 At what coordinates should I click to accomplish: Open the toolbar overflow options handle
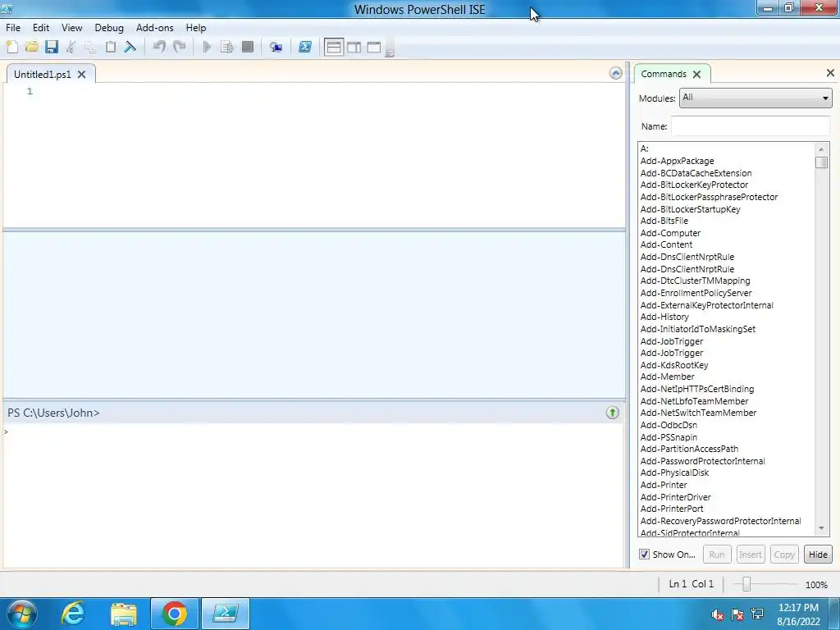coord(390,48)
